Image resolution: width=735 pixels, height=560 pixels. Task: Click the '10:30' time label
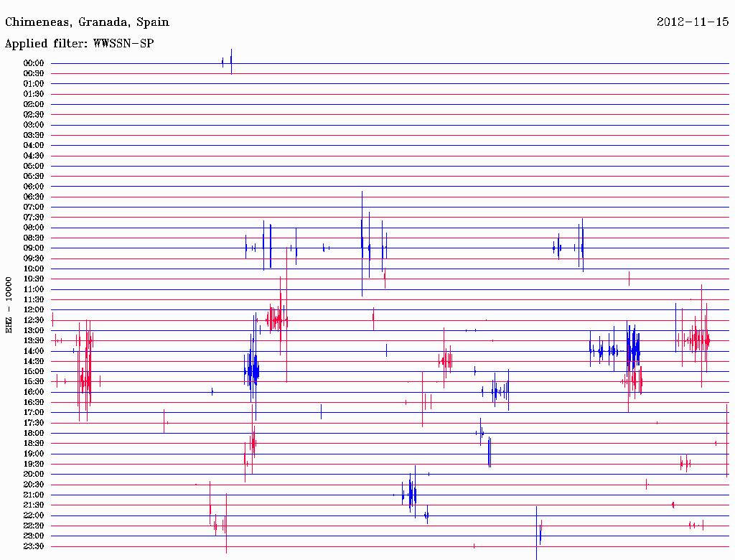point(34,279)
